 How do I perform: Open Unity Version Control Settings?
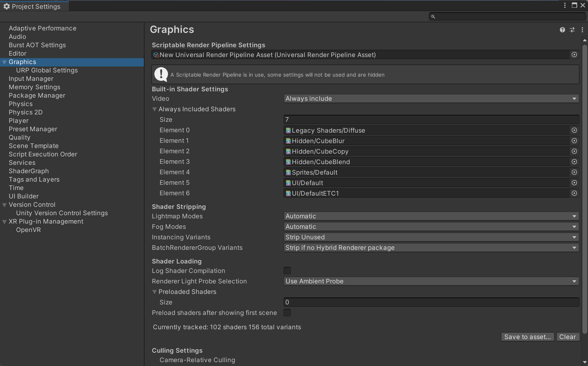[x=62, y=213]
